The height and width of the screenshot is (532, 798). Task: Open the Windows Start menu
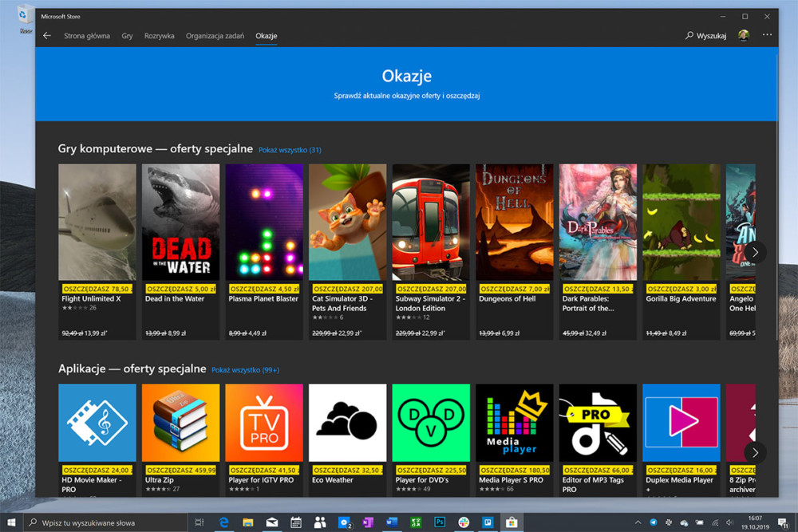click(11, 522)
